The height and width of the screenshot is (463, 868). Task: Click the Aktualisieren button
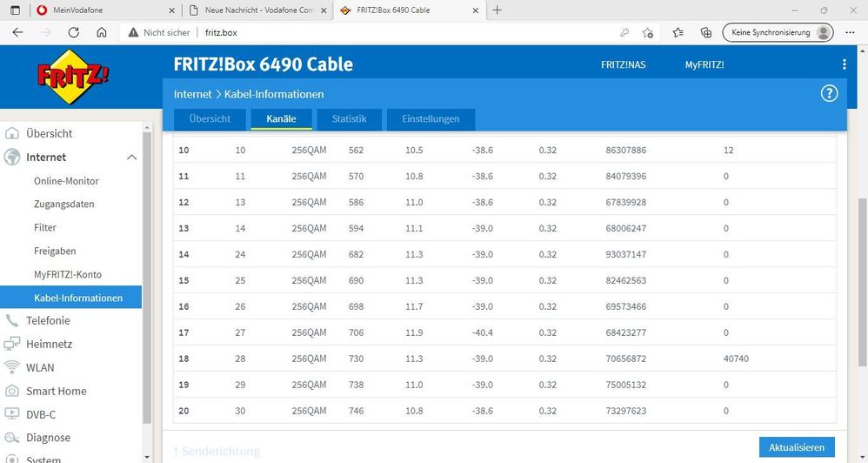(x=797, y=447)
